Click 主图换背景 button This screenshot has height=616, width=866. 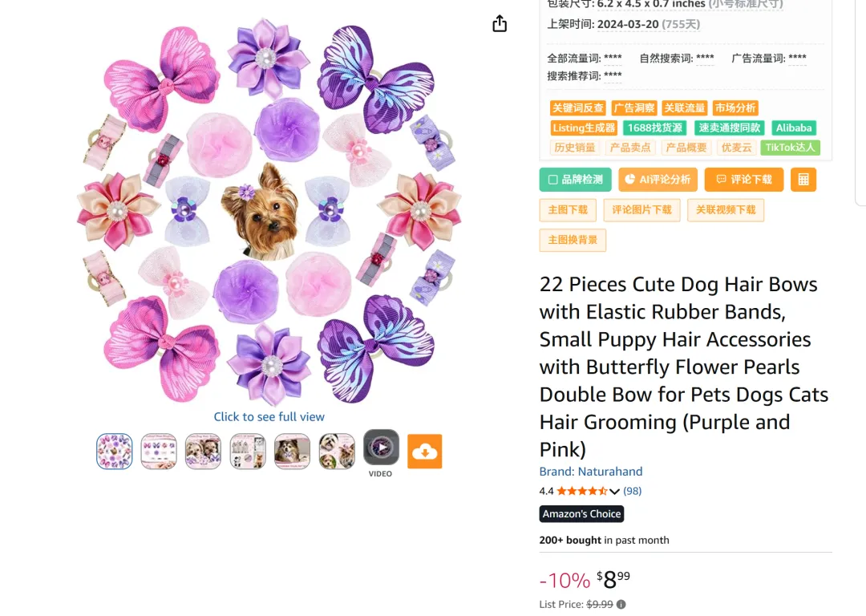click(573, 240)
